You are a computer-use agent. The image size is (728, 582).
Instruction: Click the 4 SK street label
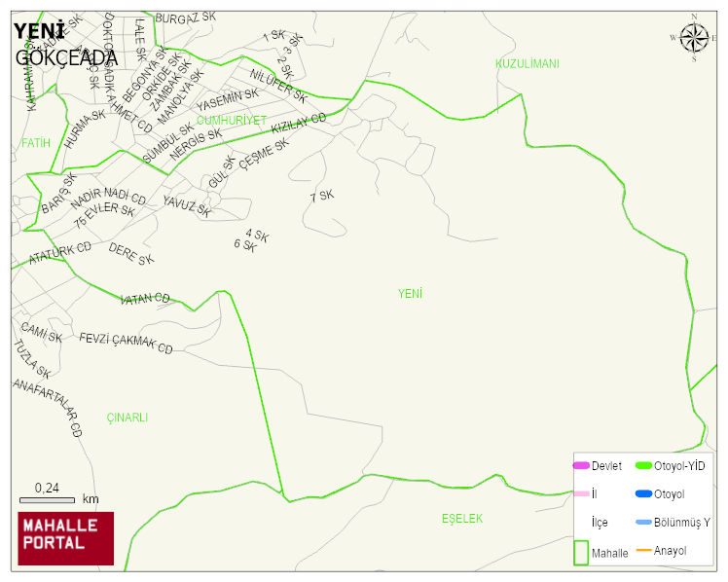point(257,236)
